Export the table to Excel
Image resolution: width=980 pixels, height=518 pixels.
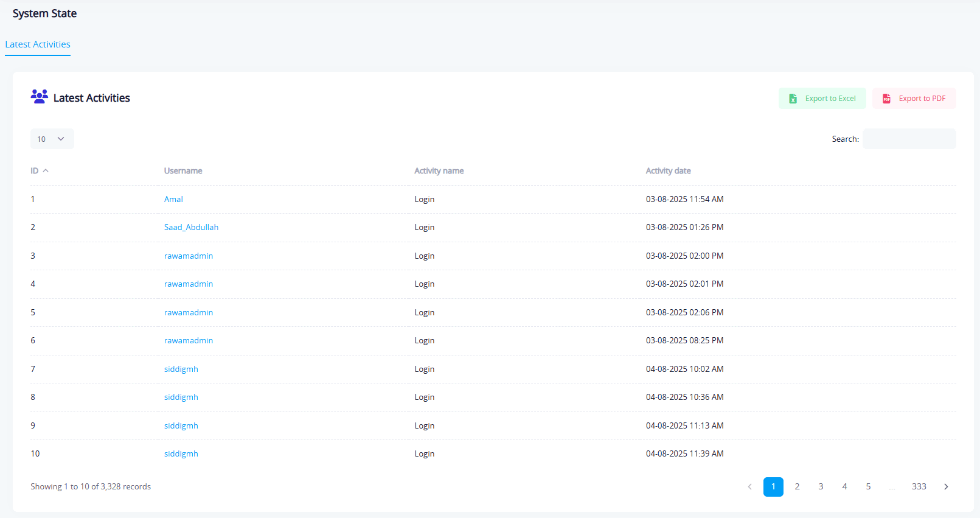point(822,99)
